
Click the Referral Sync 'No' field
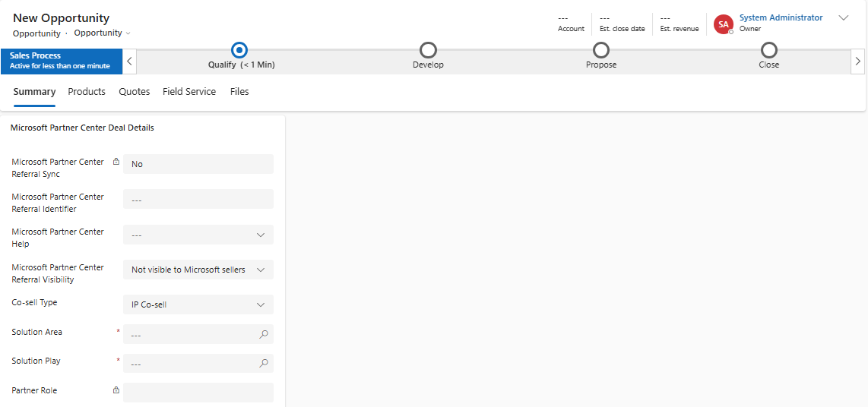[198, 164]
